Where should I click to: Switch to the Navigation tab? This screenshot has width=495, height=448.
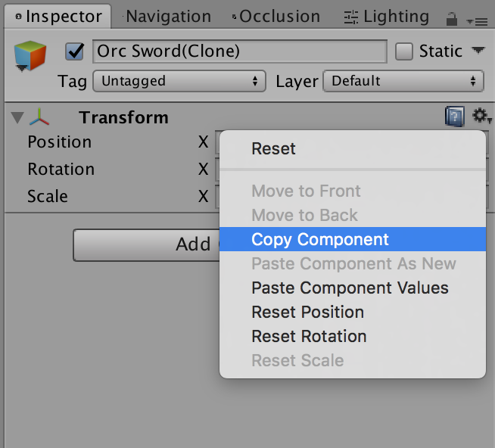(168, 16)
